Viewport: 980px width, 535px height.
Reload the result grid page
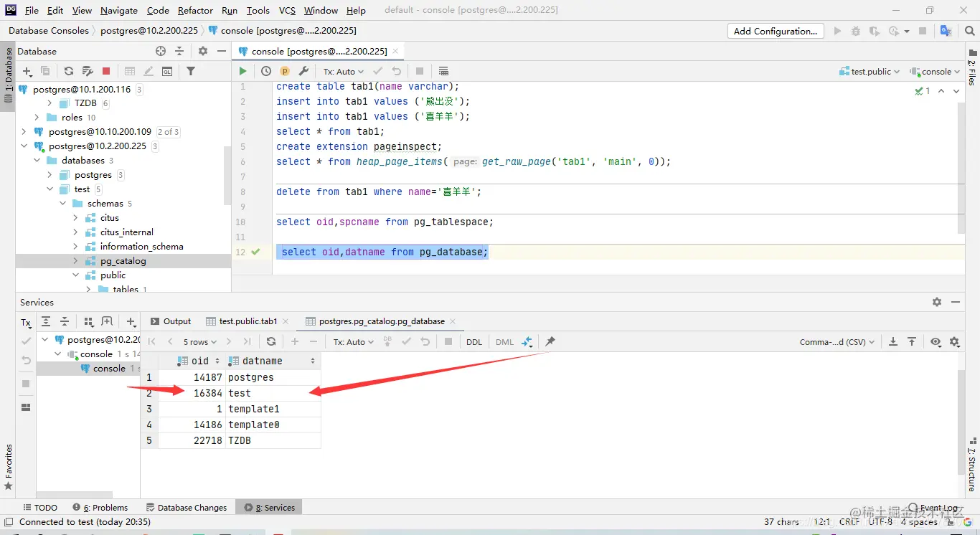[270, 342]
